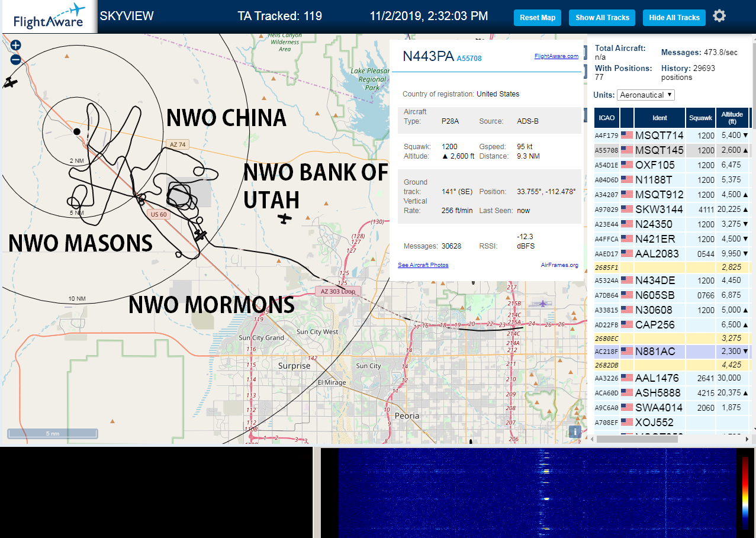
Task: Click the AZ 74 highway label
Action: [178, 144]
